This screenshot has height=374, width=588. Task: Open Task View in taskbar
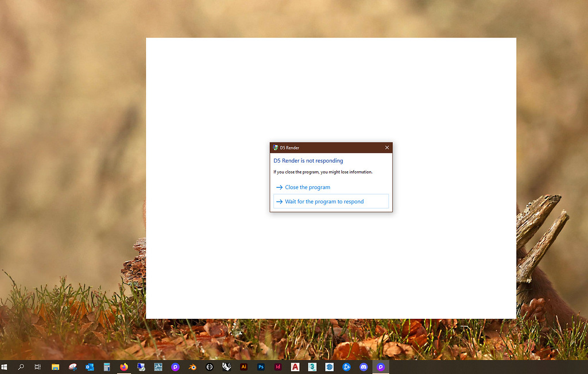point(37,367)
